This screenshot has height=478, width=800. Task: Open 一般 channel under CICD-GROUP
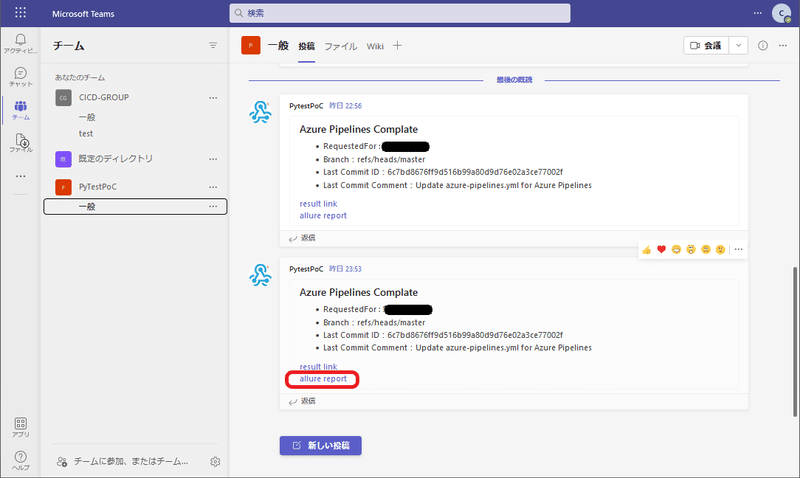pos(87,117)
